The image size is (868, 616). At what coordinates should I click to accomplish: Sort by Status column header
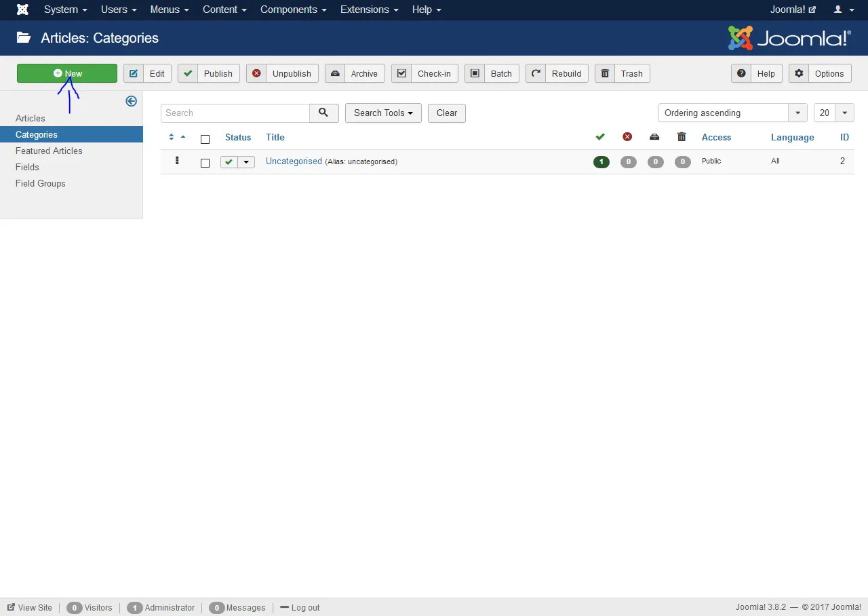tap(238, 137)
